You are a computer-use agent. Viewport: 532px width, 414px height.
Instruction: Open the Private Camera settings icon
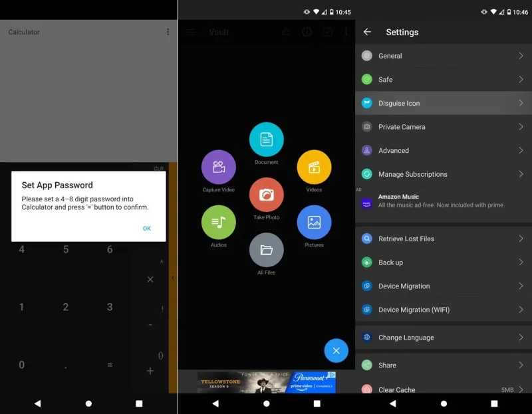[366, 127]
